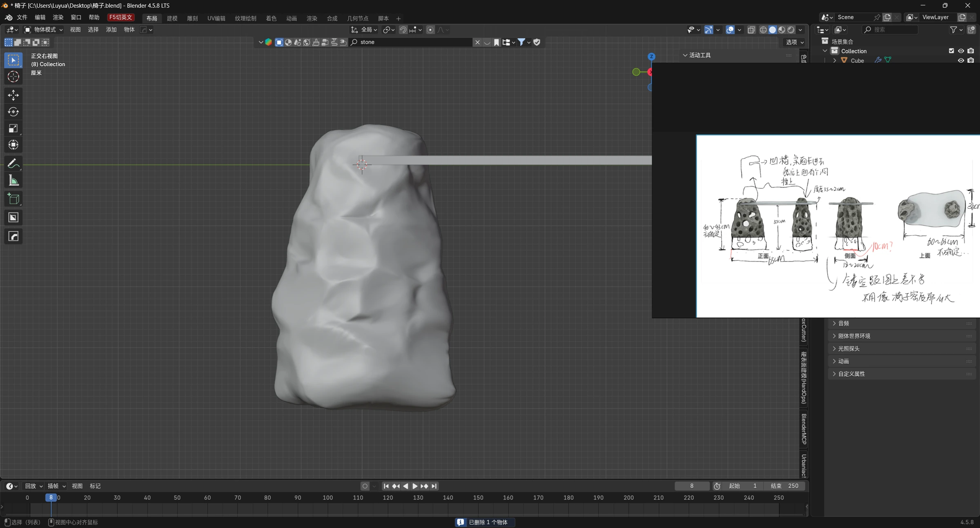980x528 pixels.
Task: Activate the Move tool
Action: pyautogui.click(x=13, y=95)
